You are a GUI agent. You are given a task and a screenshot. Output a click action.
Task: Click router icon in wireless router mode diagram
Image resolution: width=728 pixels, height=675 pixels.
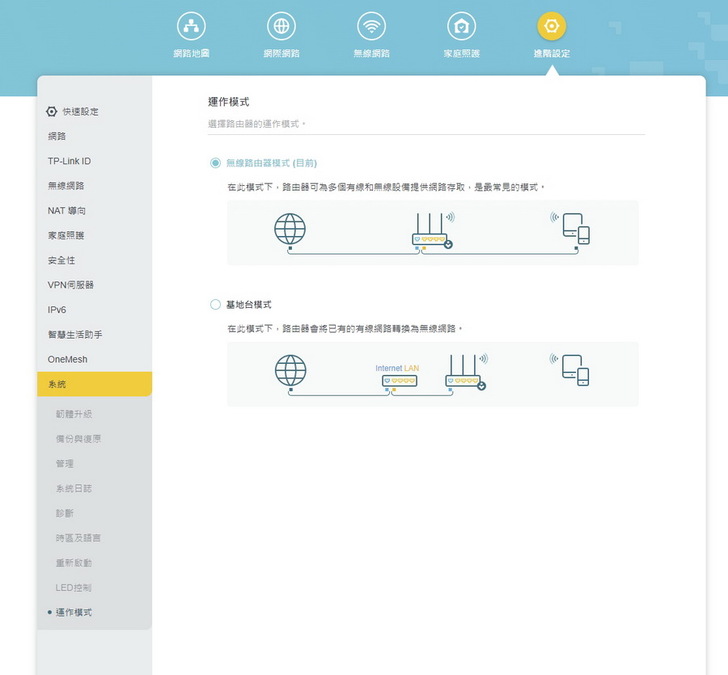click(x=432, y=232)
